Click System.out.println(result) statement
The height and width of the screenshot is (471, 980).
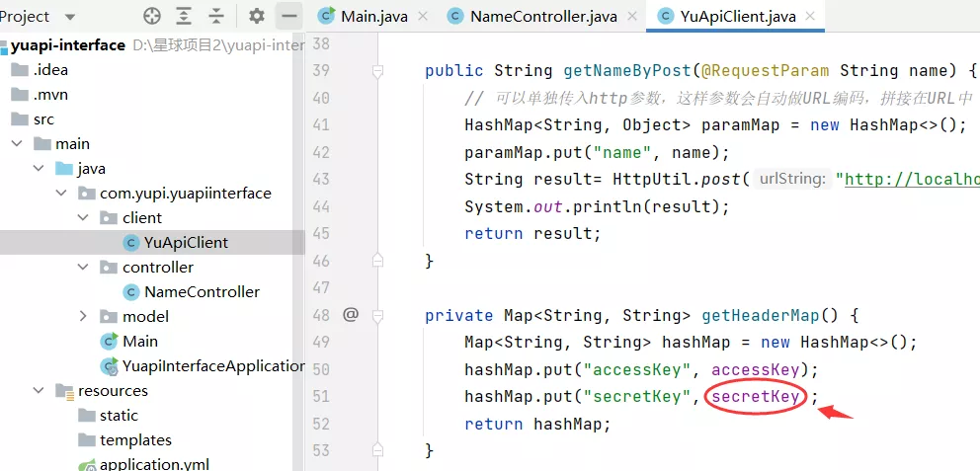[x=597, y=206]
